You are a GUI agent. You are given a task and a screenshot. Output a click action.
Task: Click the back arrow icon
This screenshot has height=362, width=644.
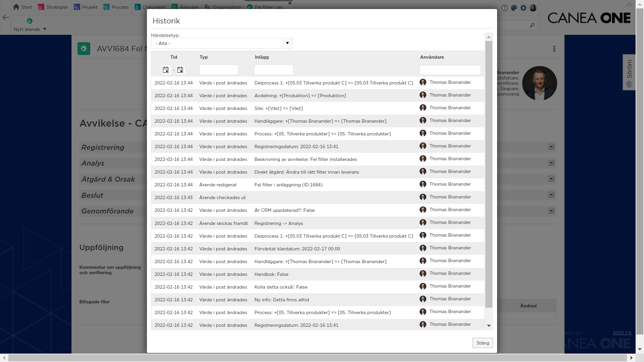pyautogui.click(x=5, y=17)
